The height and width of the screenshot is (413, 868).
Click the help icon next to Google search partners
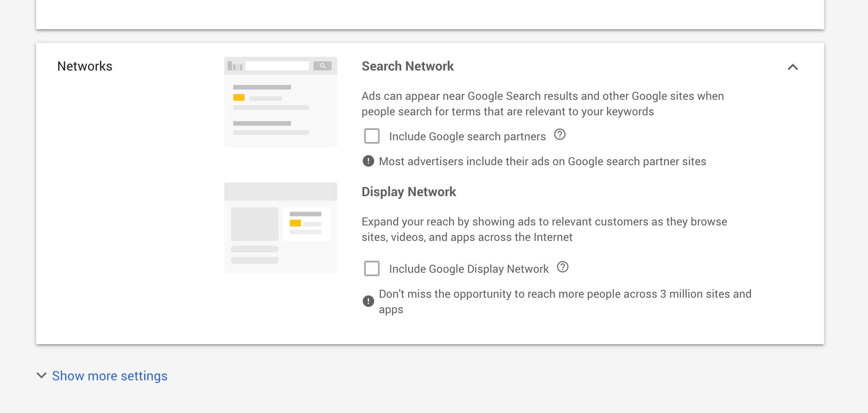click(559, 136)
